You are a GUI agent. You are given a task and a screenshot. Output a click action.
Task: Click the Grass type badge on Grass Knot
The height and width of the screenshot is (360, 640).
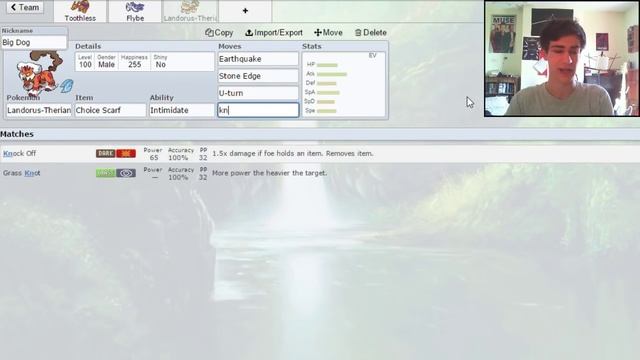[x=105, y=173]
